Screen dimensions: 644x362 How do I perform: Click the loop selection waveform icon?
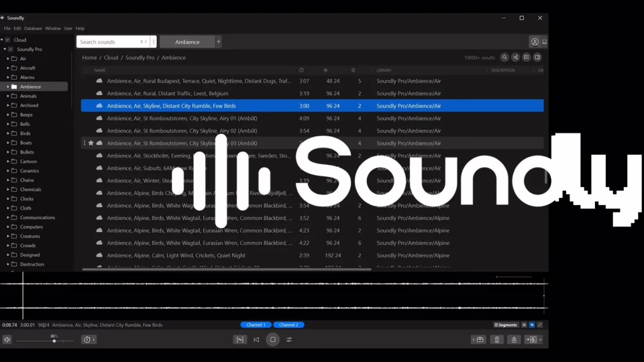point(240,340)
